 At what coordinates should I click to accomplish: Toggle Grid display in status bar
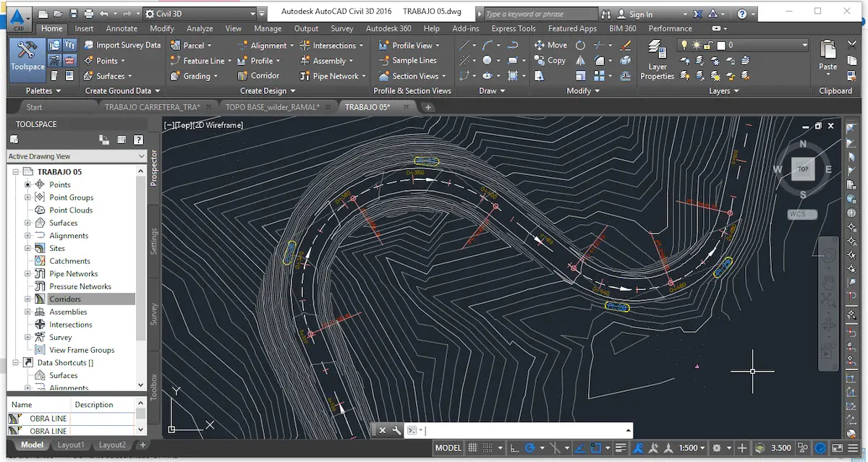(x=472, y=448)
